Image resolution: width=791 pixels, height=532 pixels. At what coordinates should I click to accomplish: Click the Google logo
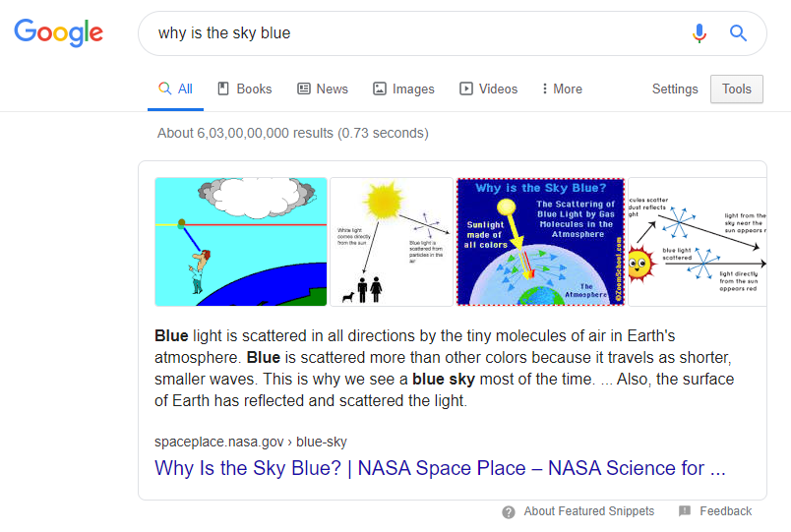coord(58,32)
